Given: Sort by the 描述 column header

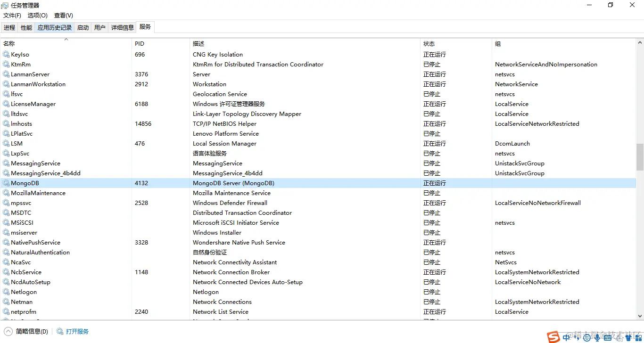Looking at the screenshot, I should [x=305, y=43].
